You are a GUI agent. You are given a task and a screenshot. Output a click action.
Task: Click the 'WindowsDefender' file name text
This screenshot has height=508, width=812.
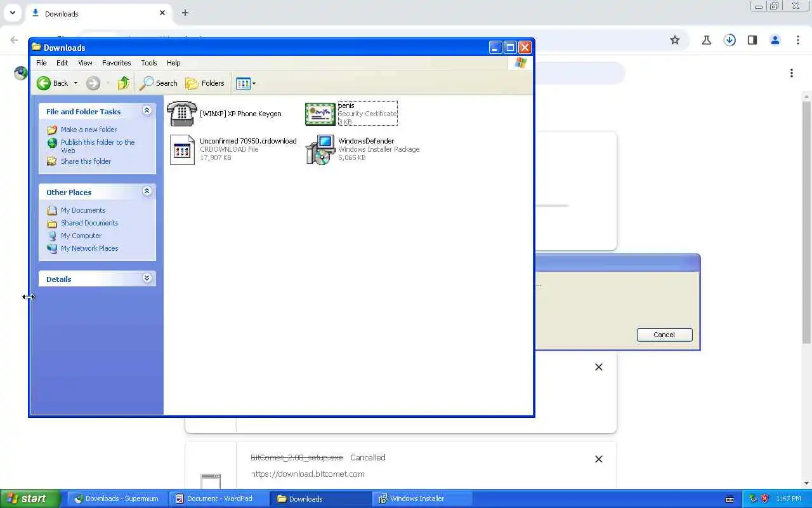coord(366,141)
